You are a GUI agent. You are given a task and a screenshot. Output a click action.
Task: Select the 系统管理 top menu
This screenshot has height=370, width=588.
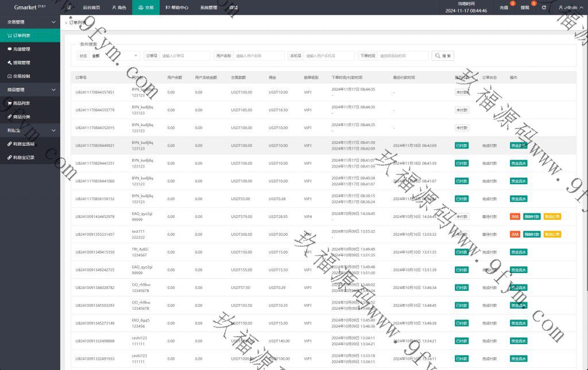click(x=208, y=7)
